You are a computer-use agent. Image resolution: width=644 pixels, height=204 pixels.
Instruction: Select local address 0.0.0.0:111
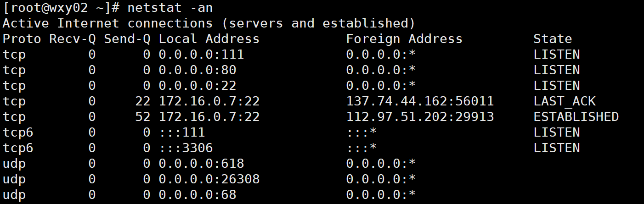pos(201,55)
